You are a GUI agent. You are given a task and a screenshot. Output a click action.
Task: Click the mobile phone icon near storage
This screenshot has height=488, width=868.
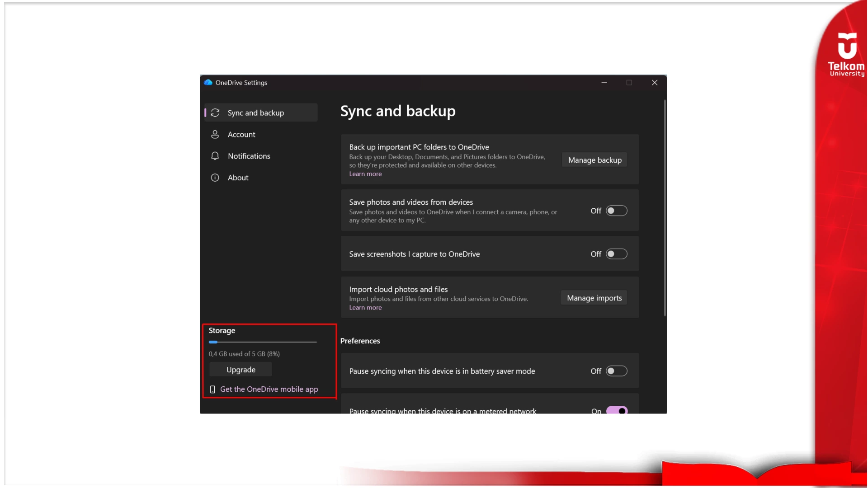point(212,389)
